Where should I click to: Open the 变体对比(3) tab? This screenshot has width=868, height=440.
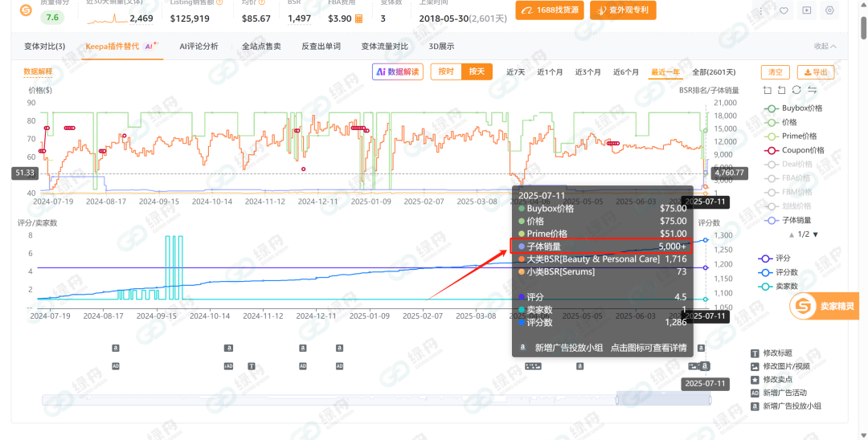coord(44,47)
